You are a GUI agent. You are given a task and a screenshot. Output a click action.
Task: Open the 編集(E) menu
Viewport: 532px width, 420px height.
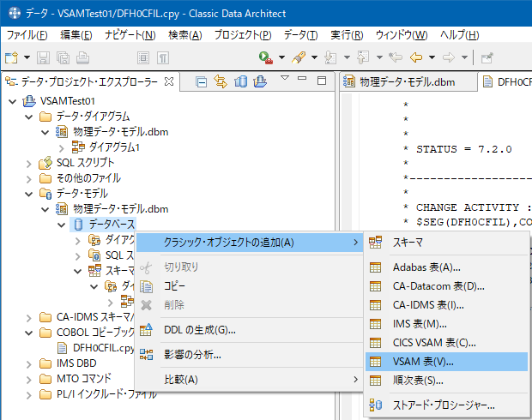tap(76, 35)
